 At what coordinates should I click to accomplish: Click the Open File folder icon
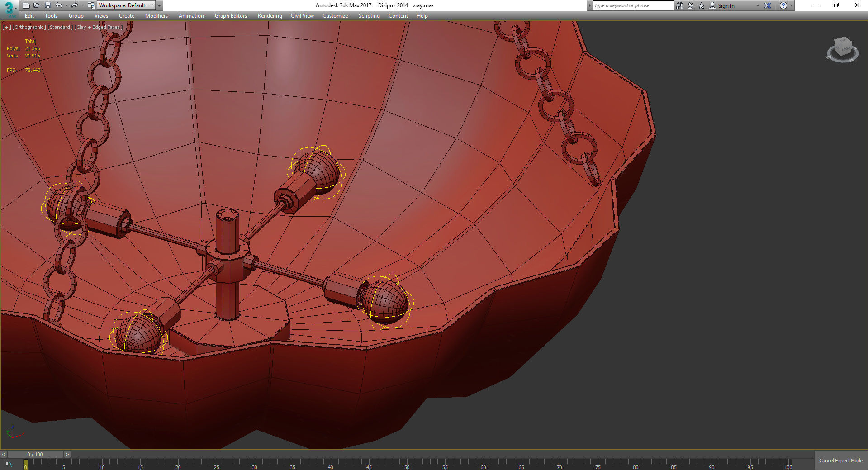37,5
